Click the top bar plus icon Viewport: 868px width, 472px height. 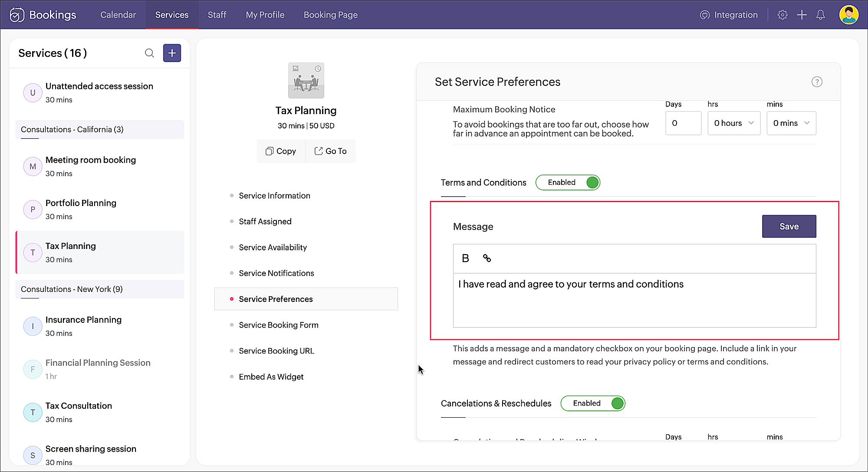pos(802,15)
